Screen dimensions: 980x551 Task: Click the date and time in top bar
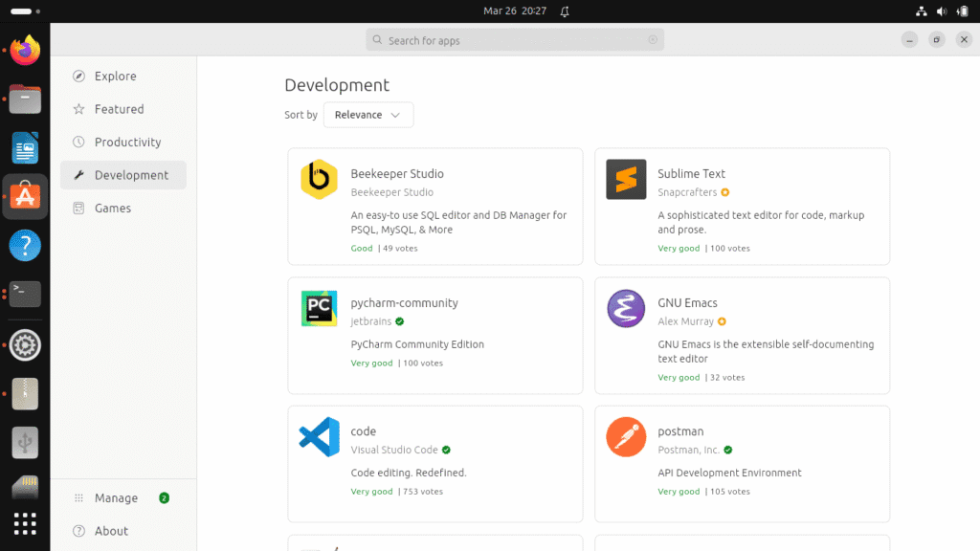click(514, 11)
